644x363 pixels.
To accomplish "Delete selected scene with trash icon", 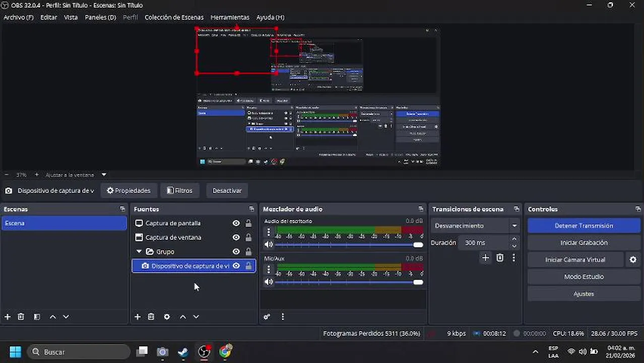I will coord(21,317).
